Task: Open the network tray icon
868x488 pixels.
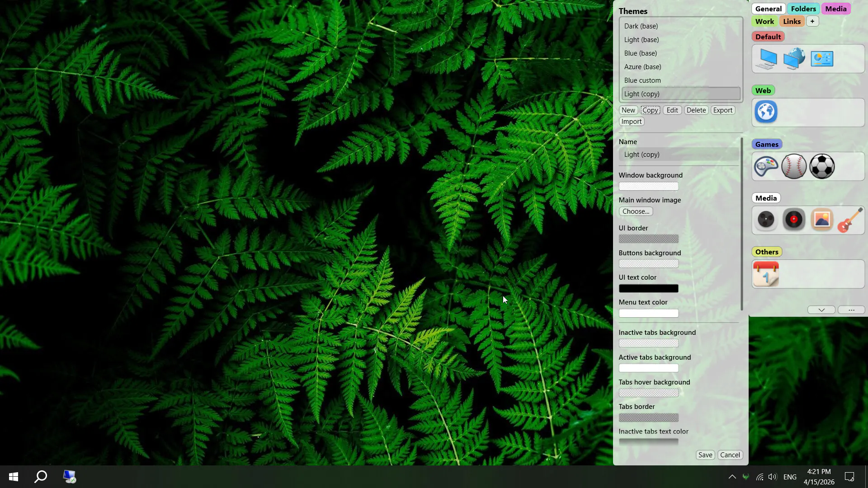Action: click(x=759, y=477)
